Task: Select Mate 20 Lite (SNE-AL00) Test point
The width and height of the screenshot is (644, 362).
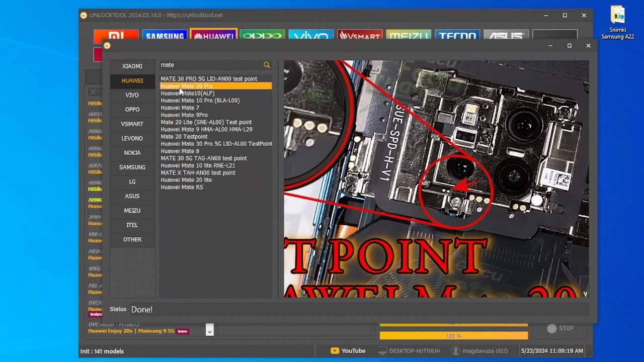Action: pyautogui.click(x=216, y=122)
